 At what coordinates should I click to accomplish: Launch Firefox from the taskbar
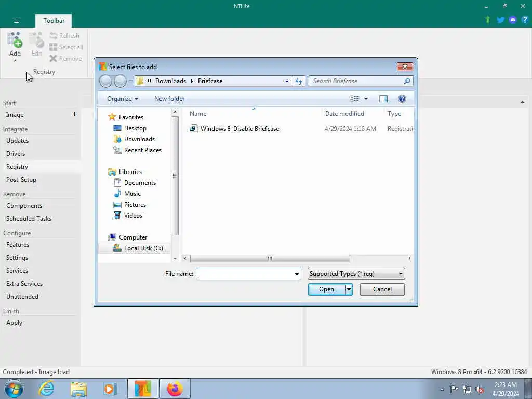coord(175,389)
